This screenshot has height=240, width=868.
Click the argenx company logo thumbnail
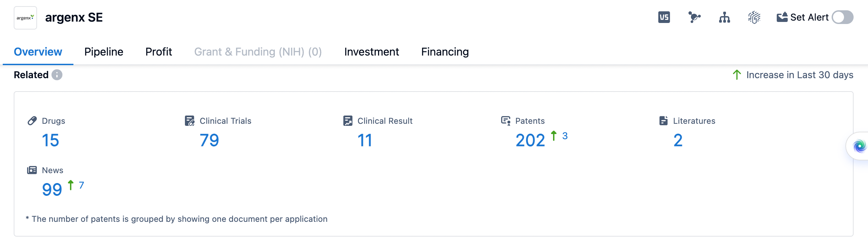click(25, 18)
